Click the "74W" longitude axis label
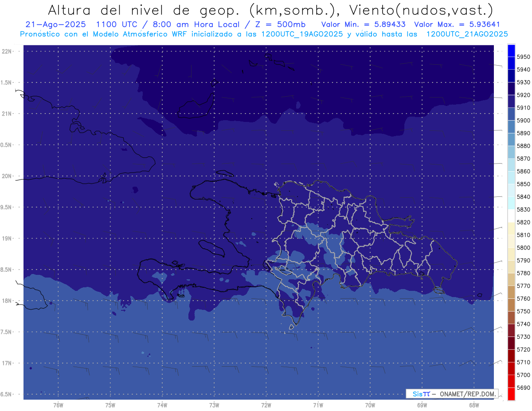This screenshot has height=411, width=532. (162, 405)
